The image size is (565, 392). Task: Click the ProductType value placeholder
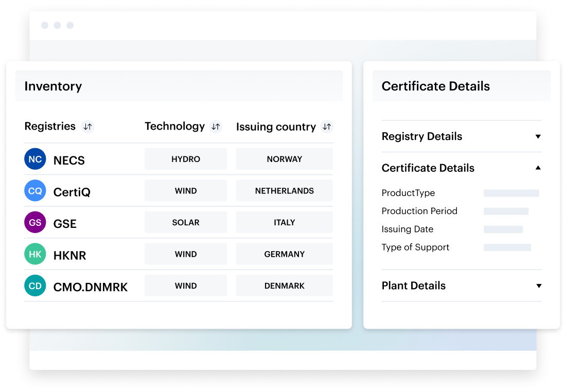tap(511, 193)
